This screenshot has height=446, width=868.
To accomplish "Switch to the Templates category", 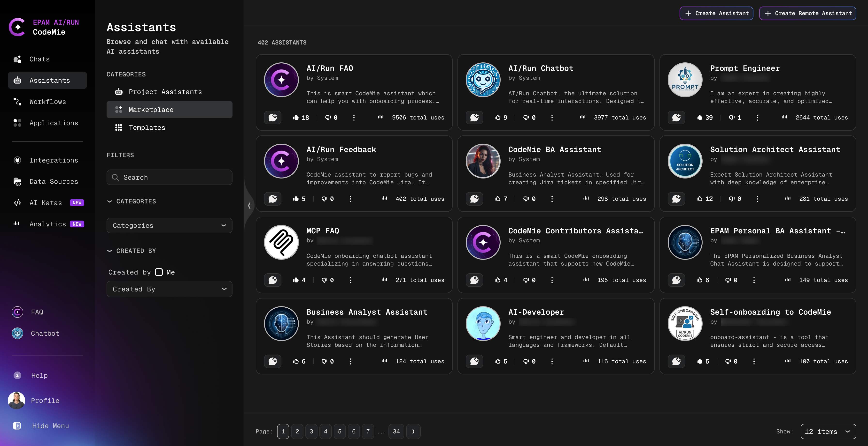I will (147, 127).
